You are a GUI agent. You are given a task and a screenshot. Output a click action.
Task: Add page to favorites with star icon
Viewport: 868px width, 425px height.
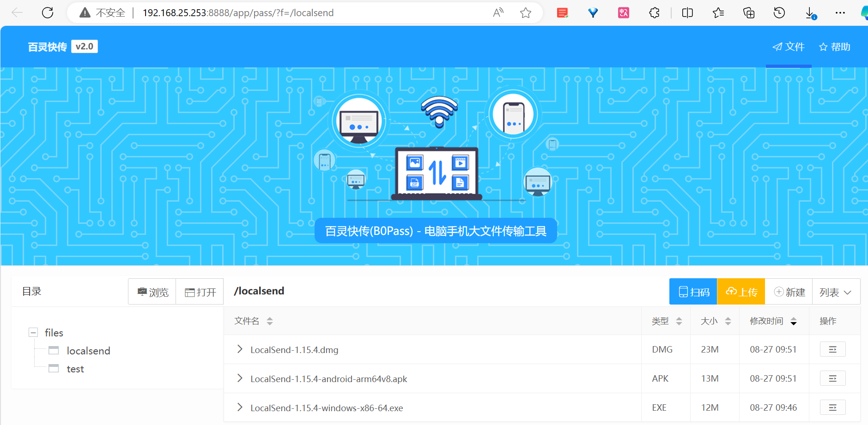pos(525,13)
